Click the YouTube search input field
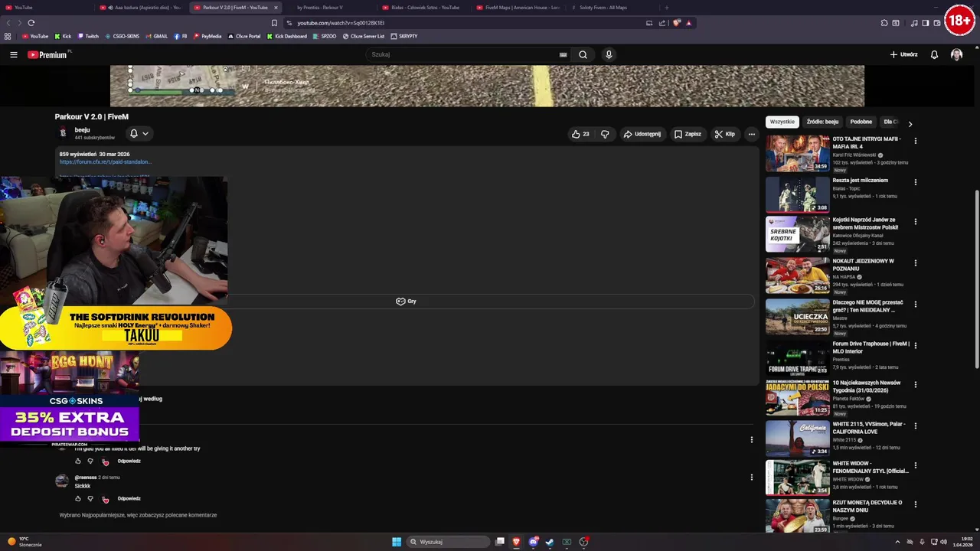 pyautogui.click(x=463, y=54)
